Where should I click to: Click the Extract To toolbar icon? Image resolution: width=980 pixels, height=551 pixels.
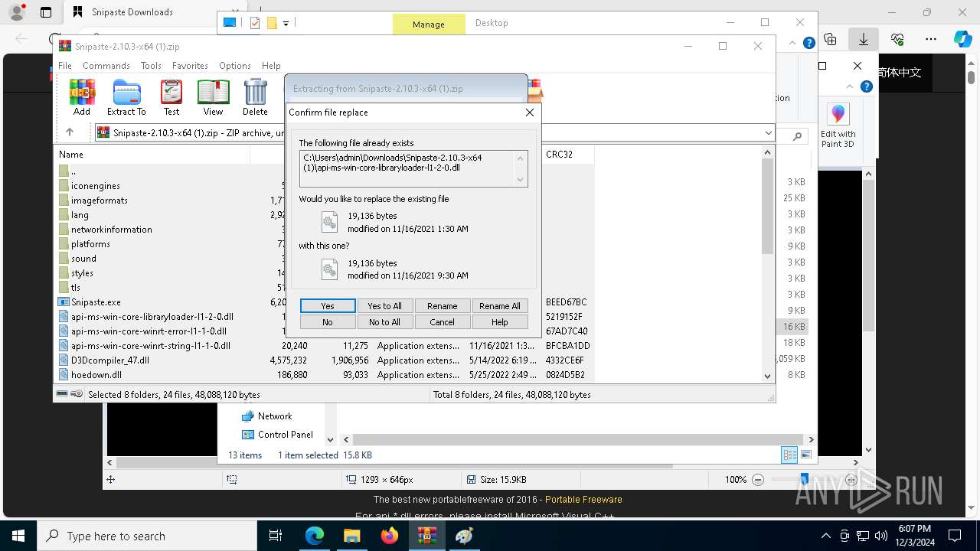tap(126, 97)
